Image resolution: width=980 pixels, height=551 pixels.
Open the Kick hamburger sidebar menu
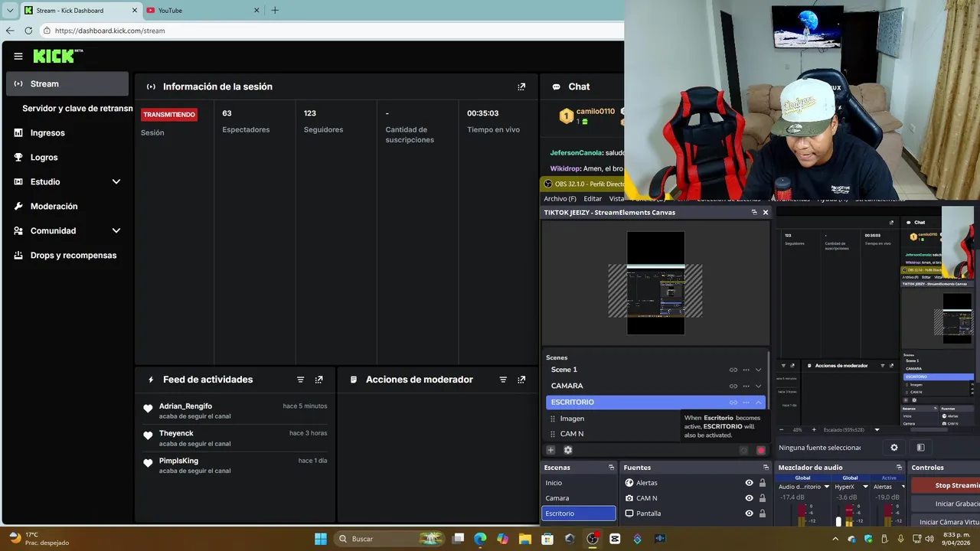[18, 56]
